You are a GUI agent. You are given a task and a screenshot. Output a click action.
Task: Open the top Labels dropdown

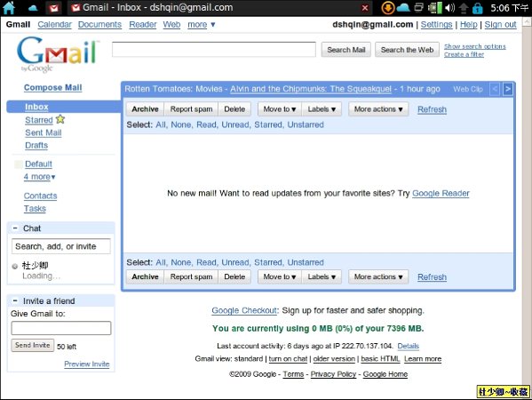(x=322, y=109)
